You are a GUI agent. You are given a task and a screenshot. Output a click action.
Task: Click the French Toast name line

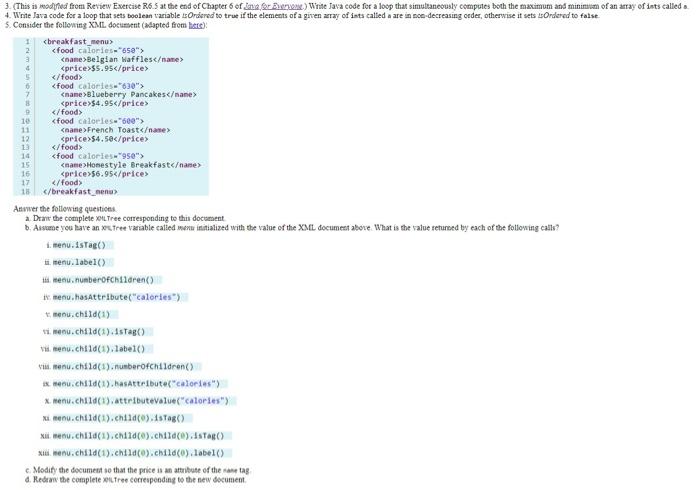click(115, 130)
